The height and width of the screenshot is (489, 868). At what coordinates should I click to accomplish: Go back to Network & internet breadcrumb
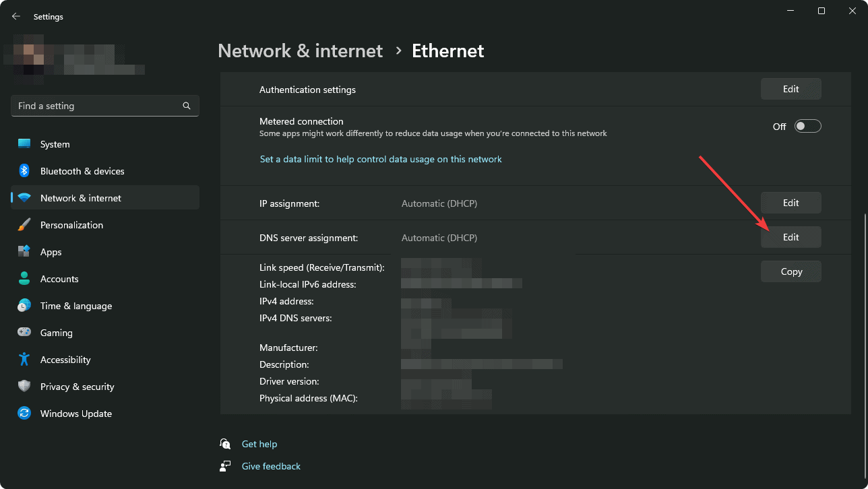pos(301,51)
